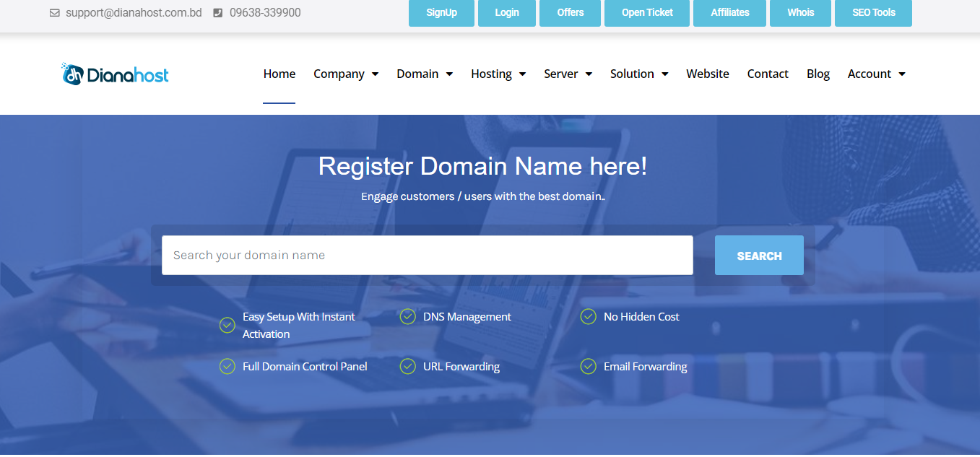Click check icon next to No Hidden Cost
The image size is (980, 457).
[588, 317]
